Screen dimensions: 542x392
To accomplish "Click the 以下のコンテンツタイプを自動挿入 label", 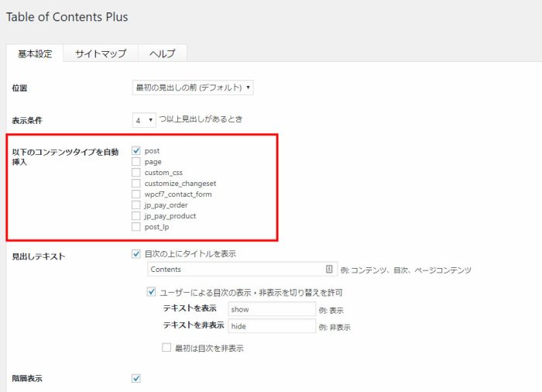I will [x=65, y=156].
